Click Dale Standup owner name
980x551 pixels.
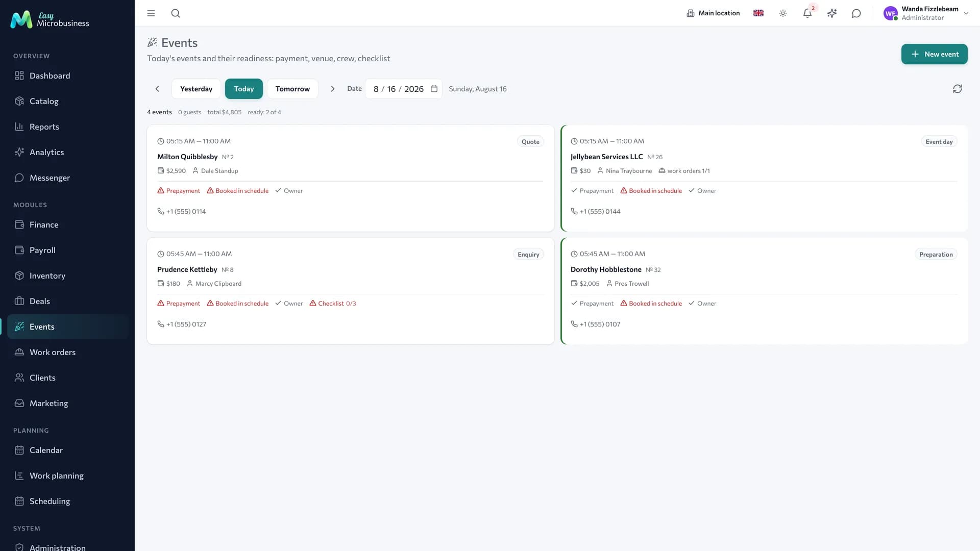(x=219, y=171)
